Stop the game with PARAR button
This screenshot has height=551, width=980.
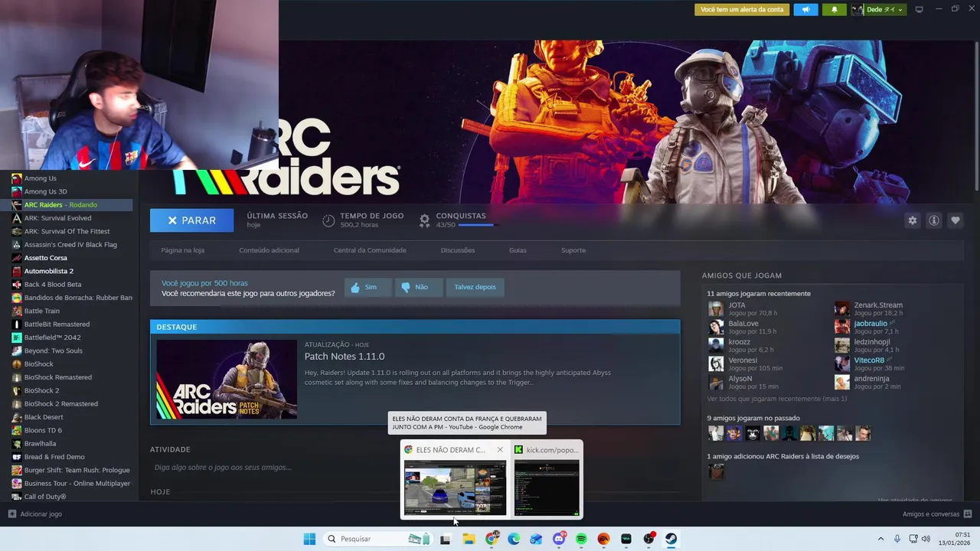point(191,220)
